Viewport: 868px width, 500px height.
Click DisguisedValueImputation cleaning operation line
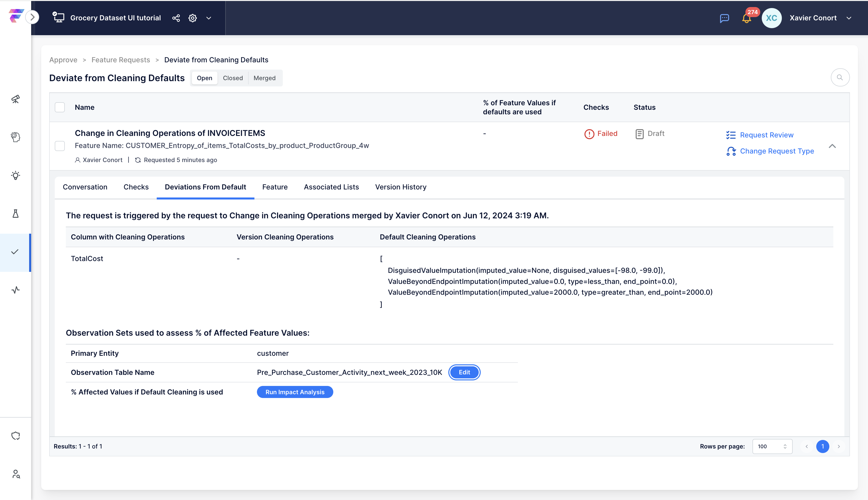526,270
